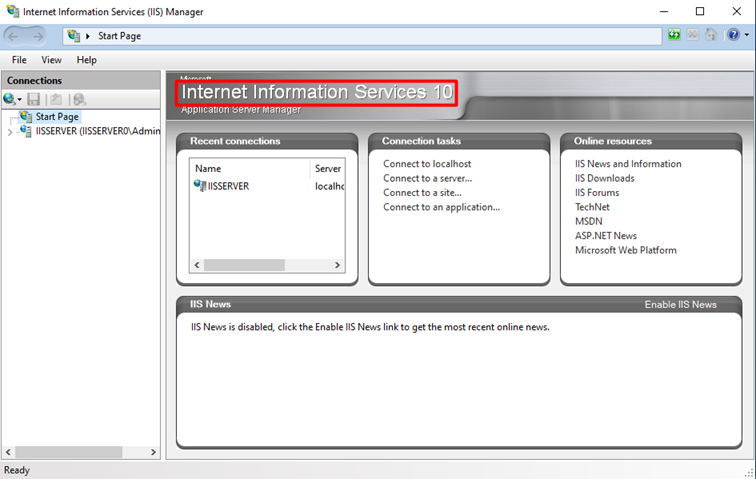This screenshot has width=756, height=479.
Task: Click the Back navigation arrow
Action: 15,36
